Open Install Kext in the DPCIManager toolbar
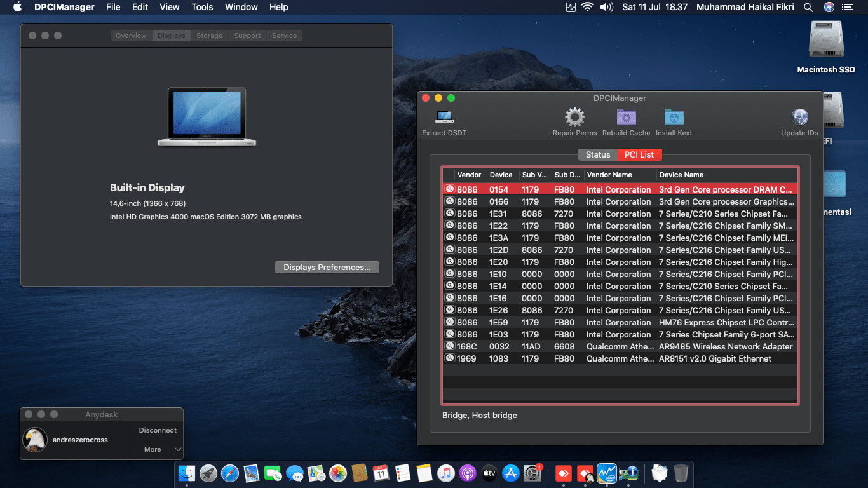The height and width of the screenshot is (488, 868). pos(674,118)
